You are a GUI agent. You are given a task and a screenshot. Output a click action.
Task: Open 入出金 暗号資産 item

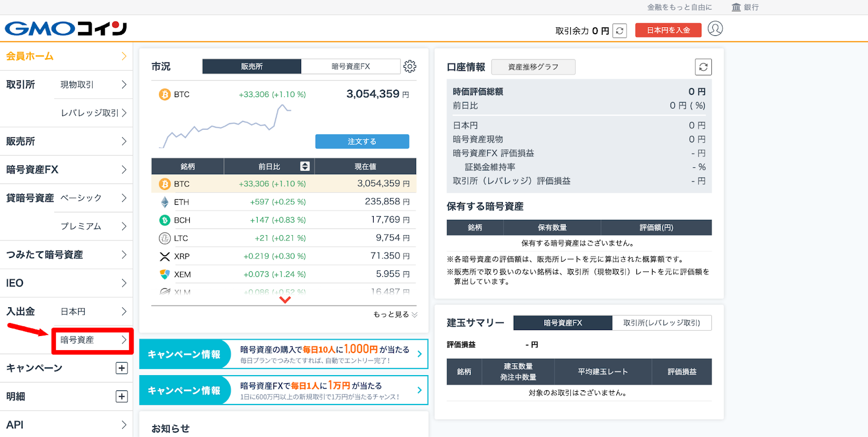coord(93,340)
